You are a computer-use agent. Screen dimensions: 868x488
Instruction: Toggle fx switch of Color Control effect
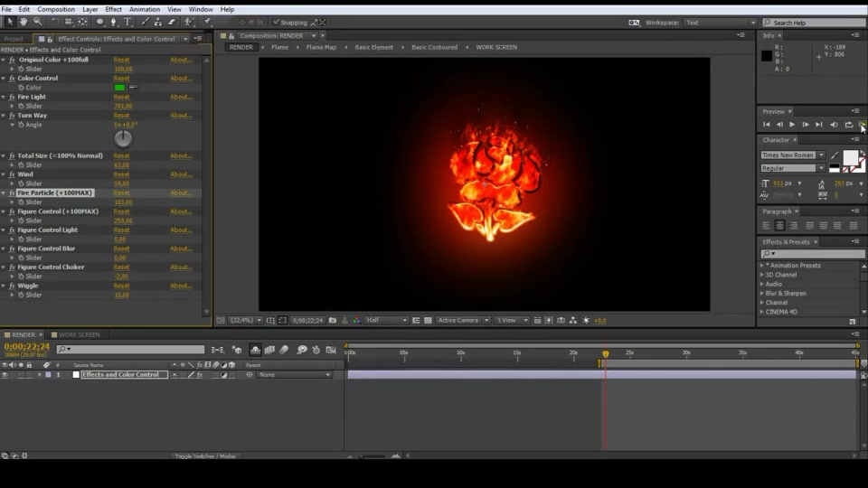[12, 78]
